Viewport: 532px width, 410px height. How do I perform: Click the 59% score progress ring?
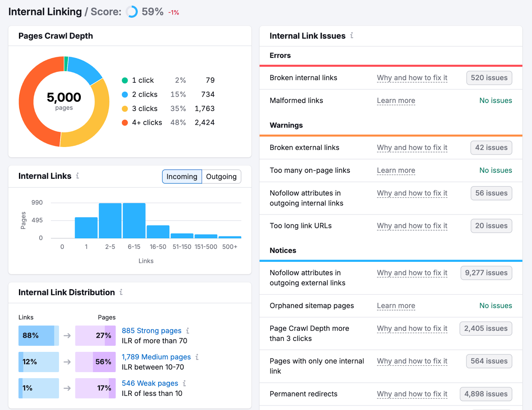[x=131, y=12]
